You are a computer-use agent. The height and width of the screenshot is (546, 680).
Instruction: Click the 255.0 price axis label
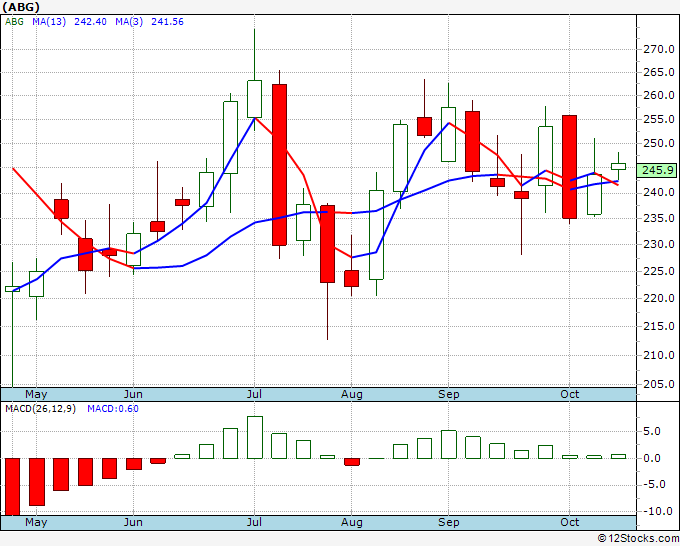[658, 119]
